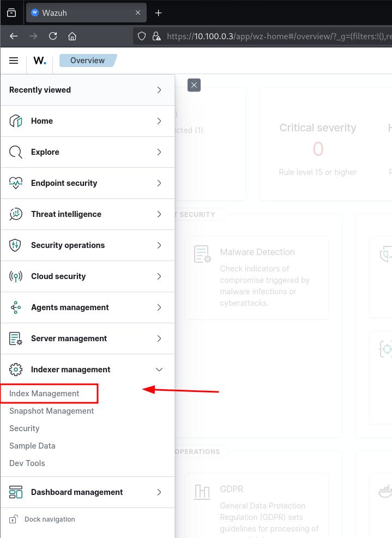Viewport: 392px width, 538px height.
Task: Expand the Endpoint security chevron
Action: click(159, 183)
